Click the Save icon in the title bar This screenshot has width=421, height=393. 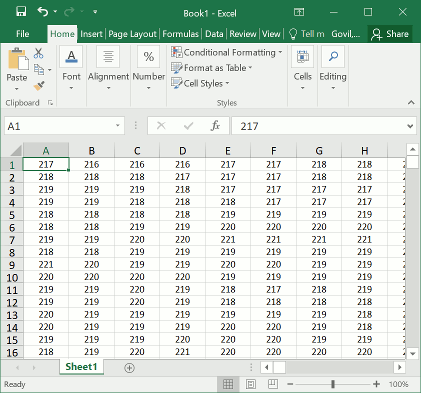click(21, 12)
